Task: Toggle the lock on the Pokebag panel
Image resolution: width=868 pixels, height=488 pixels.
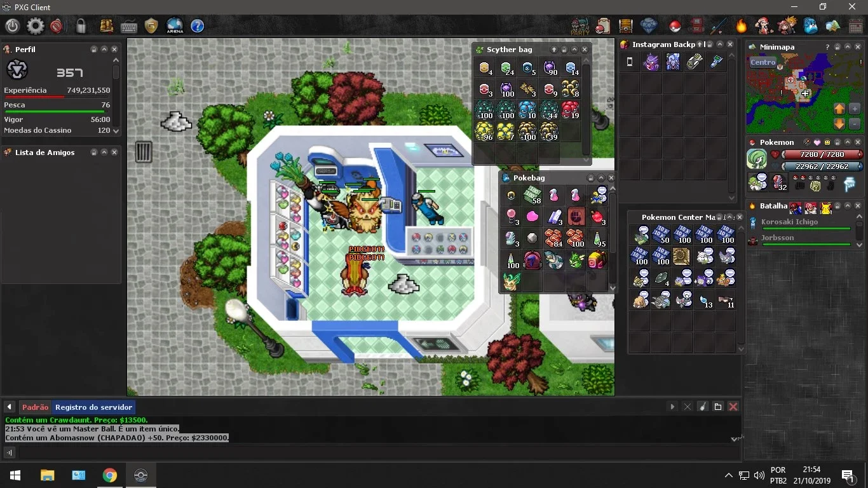Action: click(591, 177)
